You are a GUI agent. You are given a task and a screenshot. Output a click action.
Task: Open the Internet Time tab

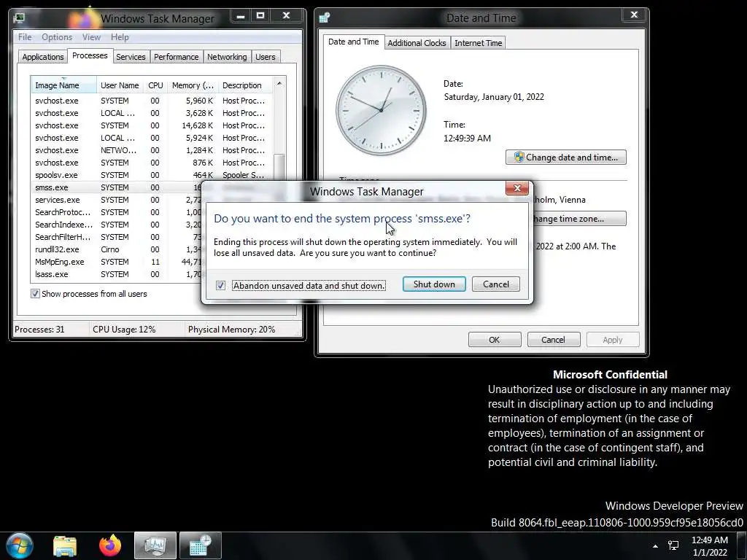[x=479, y=43]
